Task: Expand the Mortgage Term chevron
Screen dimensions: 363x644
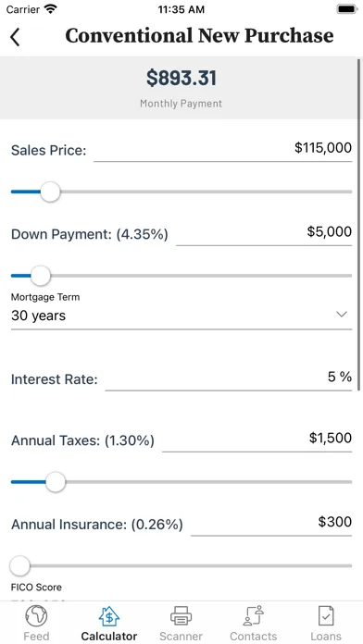Action: [x=342, y=315]
